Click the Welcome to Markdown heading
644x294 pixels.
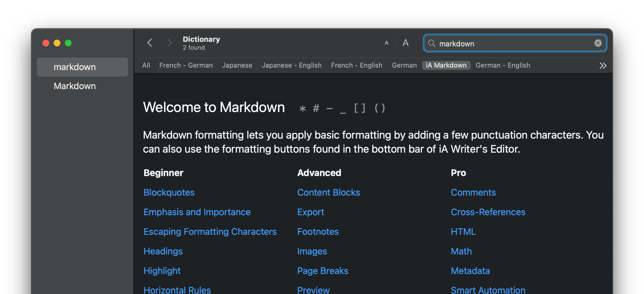[214, 107]
